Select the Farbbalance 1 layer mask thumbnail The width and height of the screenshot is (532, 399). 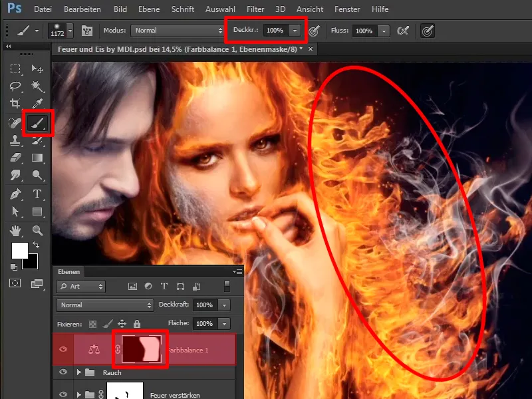coord(142,348)
